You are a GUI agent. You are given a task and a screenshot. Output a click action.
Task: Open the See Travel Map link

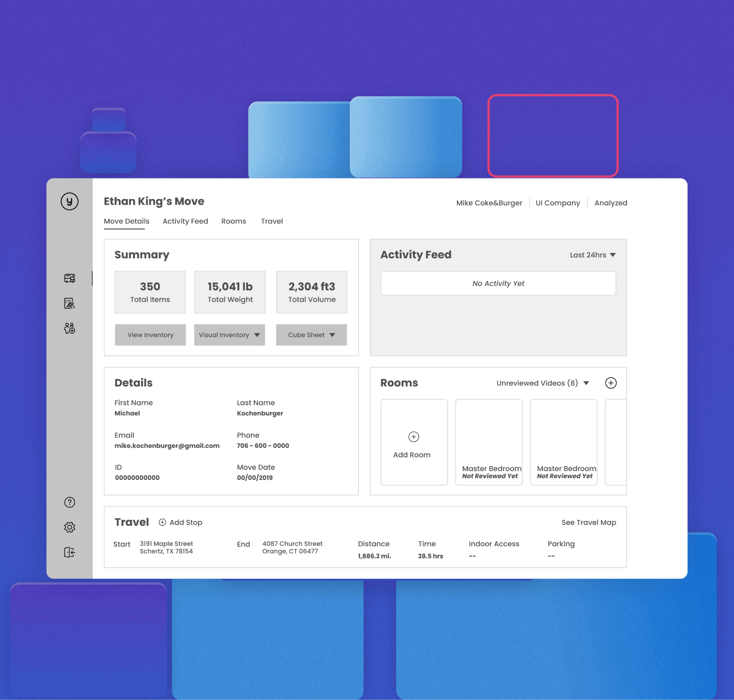click(588, 522)
